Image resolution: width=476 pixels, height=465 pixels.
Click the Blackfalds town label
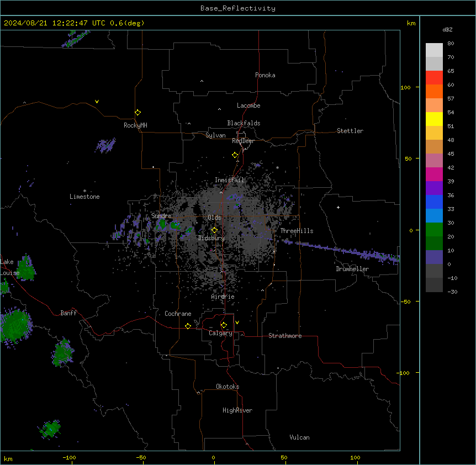(x=244, y=123)
